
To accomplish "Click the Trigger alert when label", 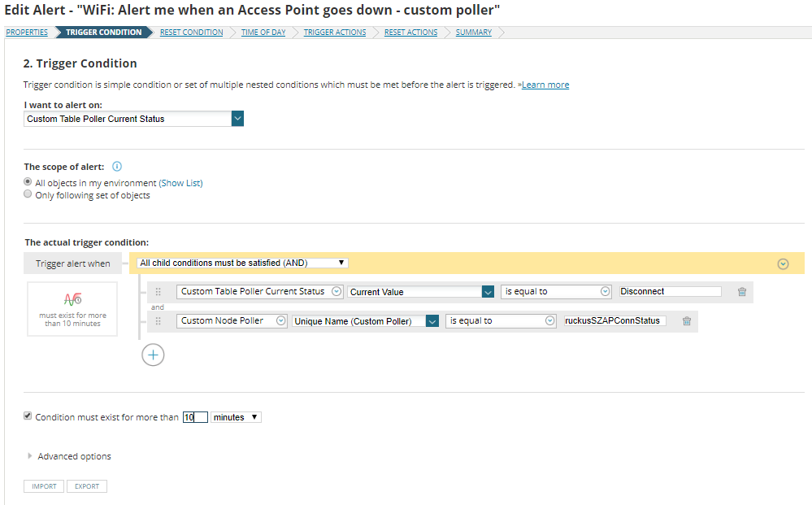I will pos(73,263).
